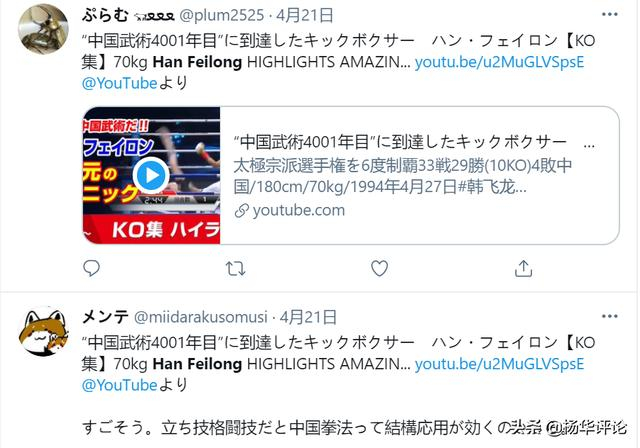The image size is (640, 448).
Task: Open youtu.be link in second tweet
Action: point(499,364)
